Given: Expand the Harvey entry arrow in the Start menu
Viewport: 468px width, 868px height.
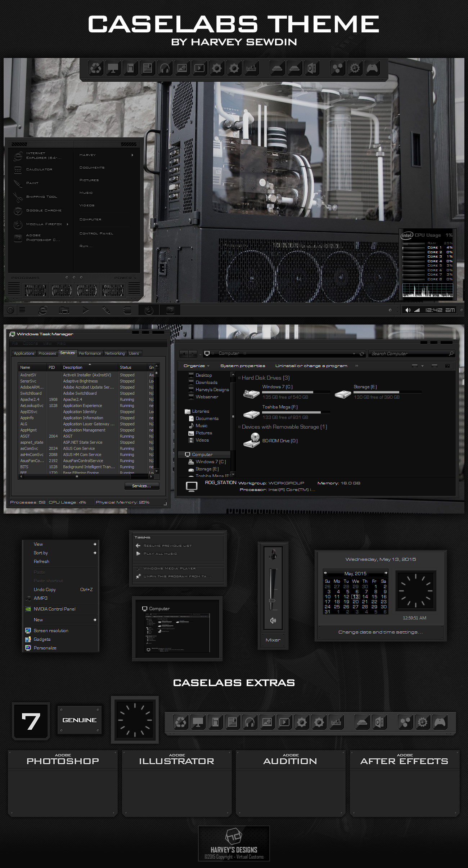Looking at the screenshot, I should tap(132, 155).
